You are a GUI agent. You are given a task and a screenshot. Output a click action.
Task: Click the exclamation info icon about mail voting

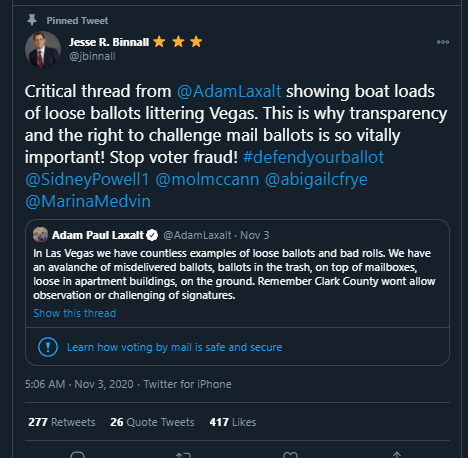point(48,347)
